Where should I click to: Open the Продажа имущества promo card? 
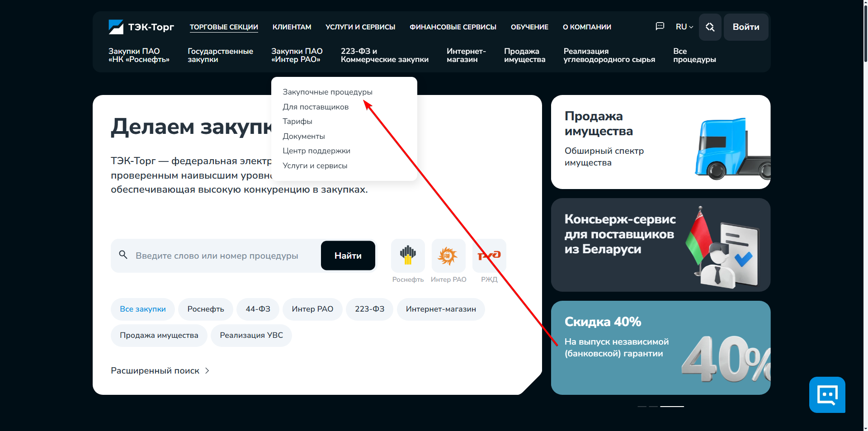[x=660, y=142]
